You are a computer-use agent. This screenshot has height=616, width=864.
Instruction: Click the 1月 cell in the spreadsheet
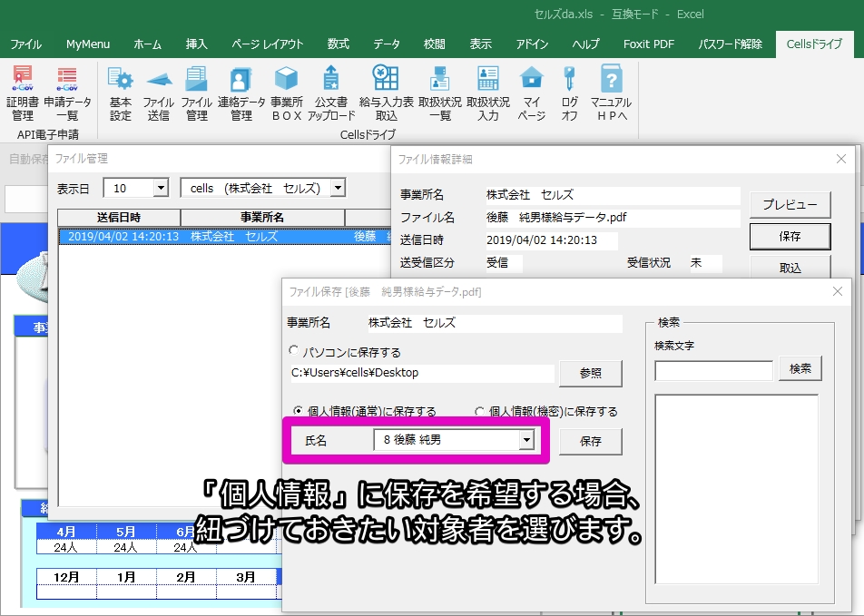(125, 577)
